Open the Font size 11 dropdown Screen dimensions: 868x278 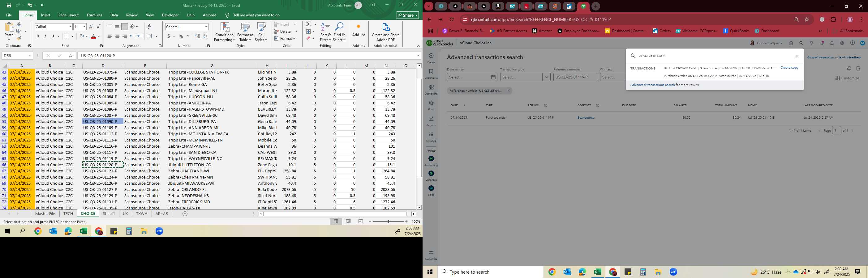click(84, 27)
